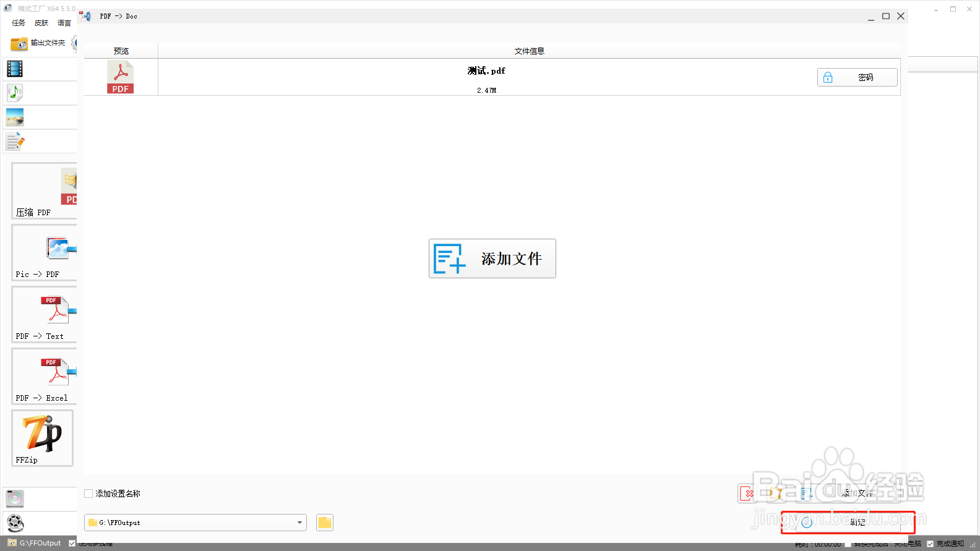Viewport: 980px width, 551px height.
Task: Set a password with 密码 button
Action: pos(858,77)
